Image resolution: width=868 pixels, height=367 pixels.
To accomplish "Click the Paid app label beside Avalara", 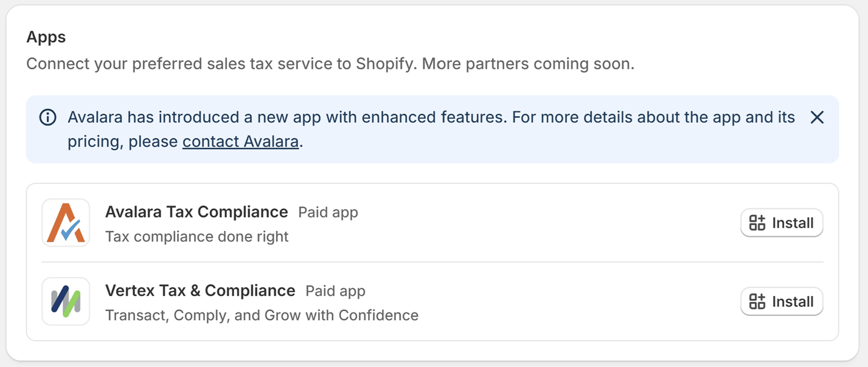I will pos(328,213).
